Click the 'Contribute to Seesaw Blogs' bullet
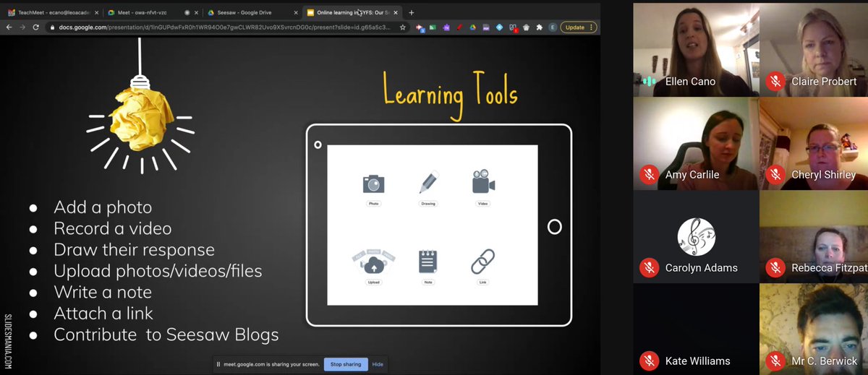The width and height of the screenshot is (868, 375). tap(166, 335)
